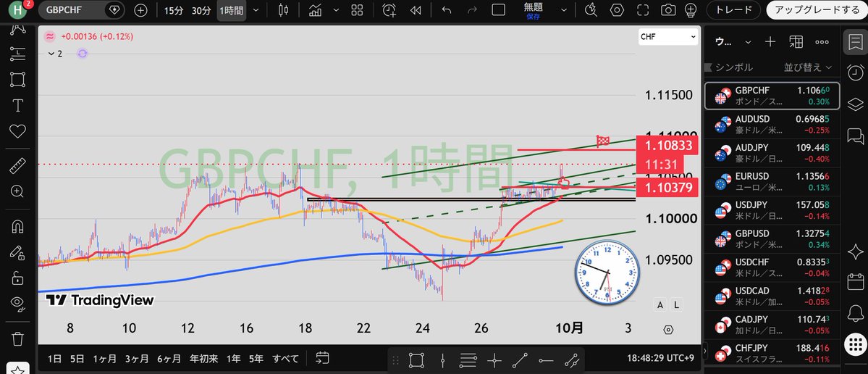Create an alert with the alarm icon
Screen dimensions: 868x374
pyautogui.click(x=389, y=10)
